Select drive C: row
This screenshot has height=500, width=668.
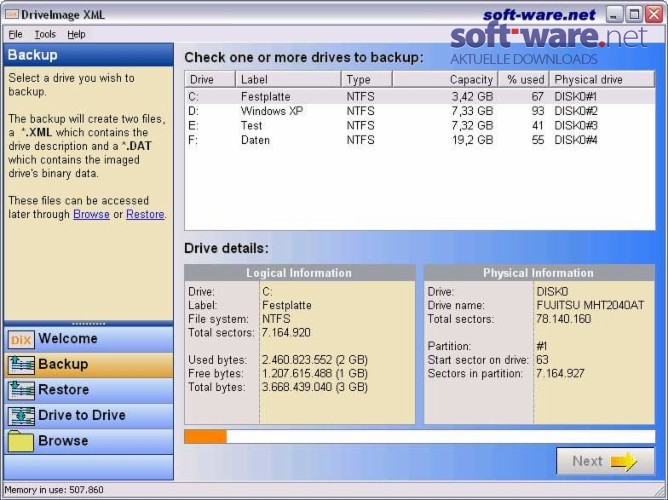(x=420, y=97)
